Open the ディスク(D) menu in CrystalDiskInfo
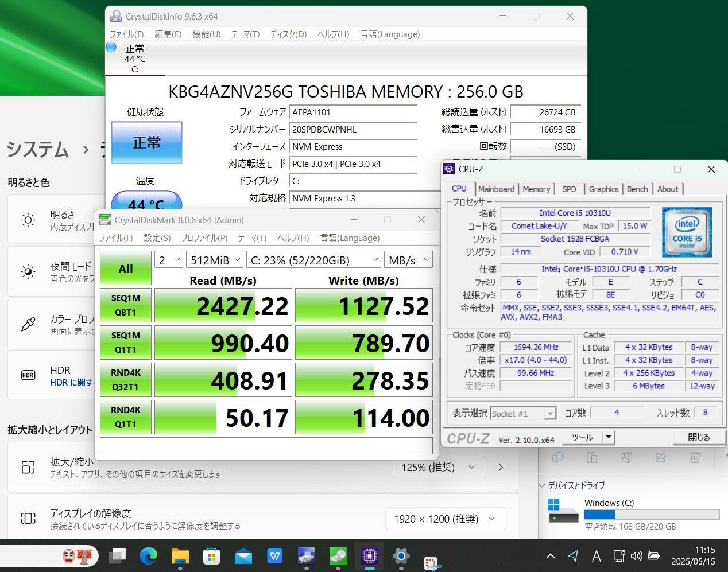Image resolution: width=728 pixels, height=572 pixels. click(x=288, y=34)
